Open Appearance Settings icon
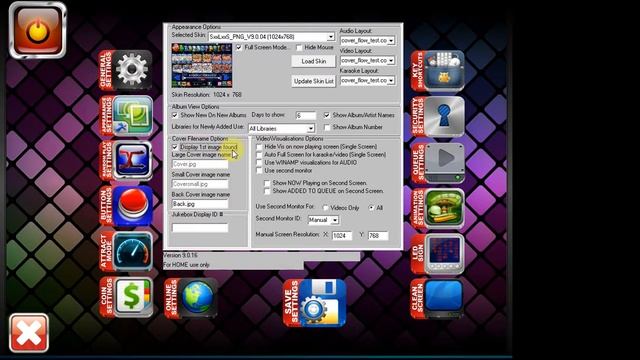This screenshot has width=640, height=360. tap(126, 116)
